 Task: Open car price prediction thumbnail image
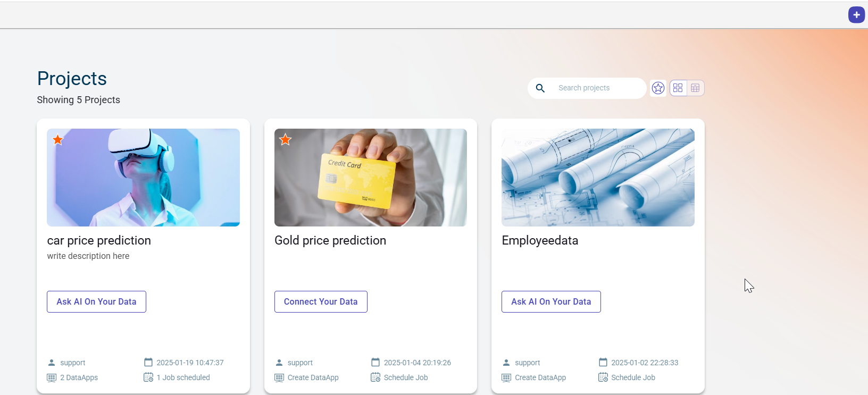click(x=143, y=178)
